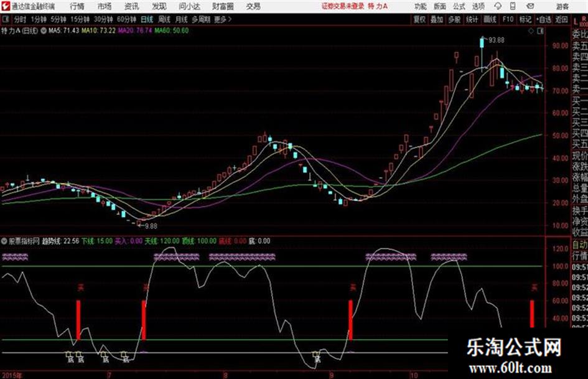Open the mail envelope icon

(530, 6)
